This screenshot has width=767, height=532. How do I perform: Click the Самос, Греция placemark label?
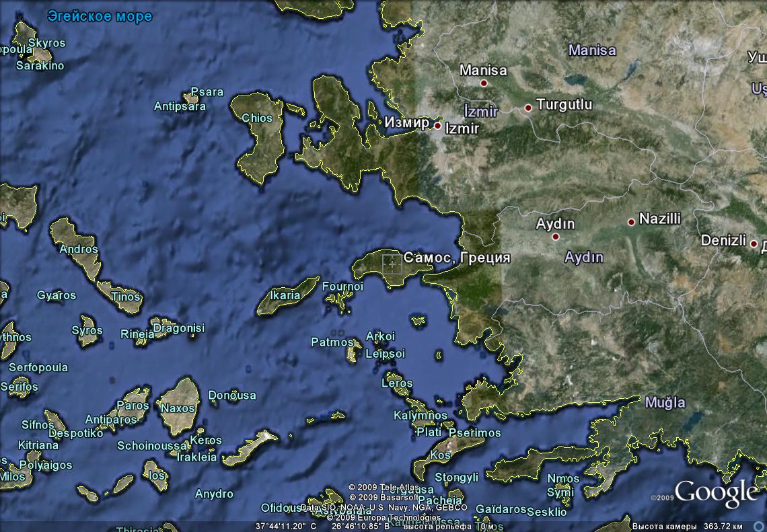point(457,258)
